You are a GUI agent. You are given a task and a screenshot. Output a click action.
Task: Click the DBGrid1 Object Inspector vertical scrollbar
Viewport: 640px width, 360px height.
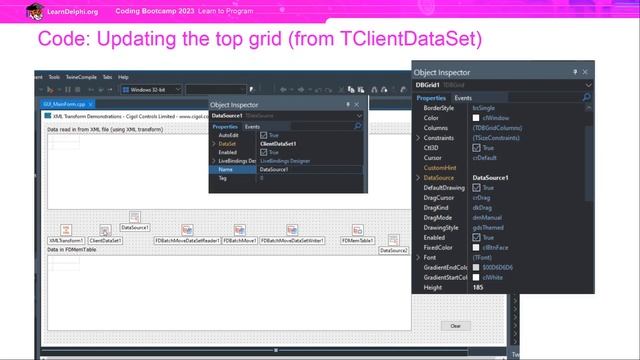click(x=588, y=163)
